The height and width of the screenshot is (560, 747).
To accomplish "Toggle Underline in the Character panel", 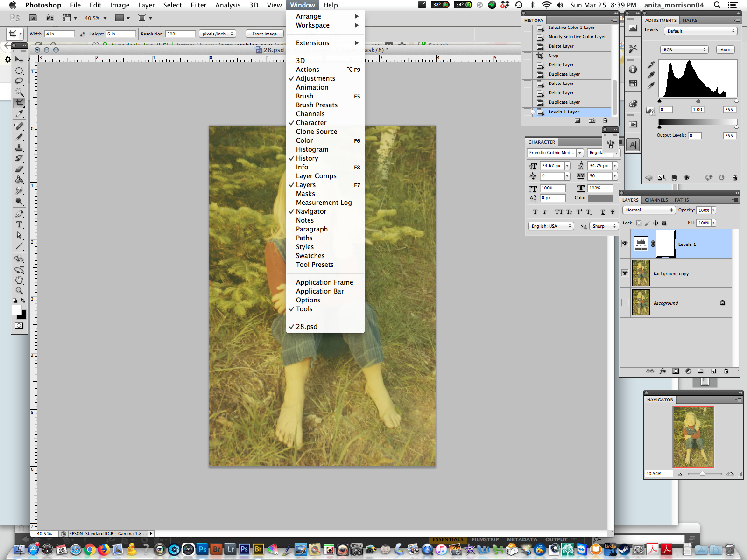I will [x=603, y=212].
